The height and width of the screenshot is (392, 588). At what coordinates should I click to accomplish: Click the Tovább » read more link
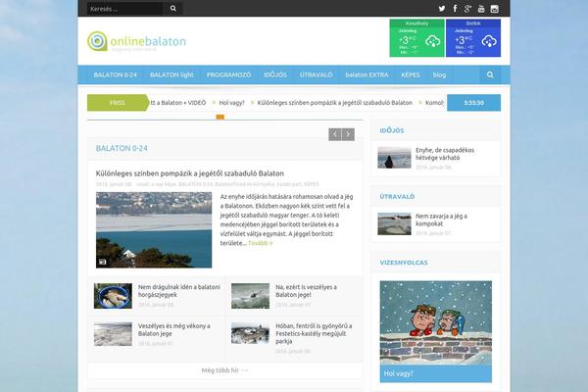coord(261,243)
